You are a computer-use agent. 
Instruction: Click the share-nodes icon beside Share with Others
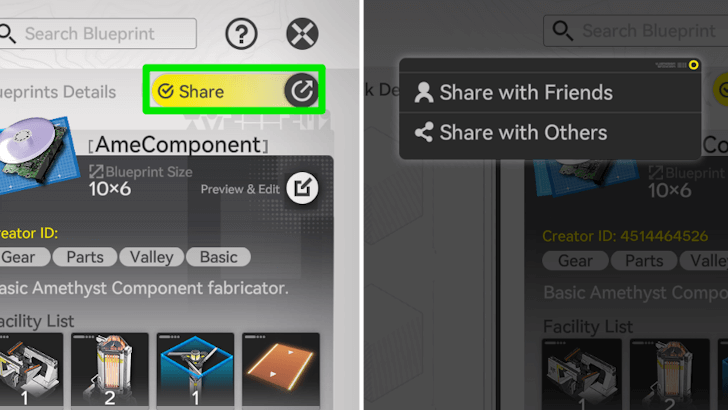click(424, 132)
